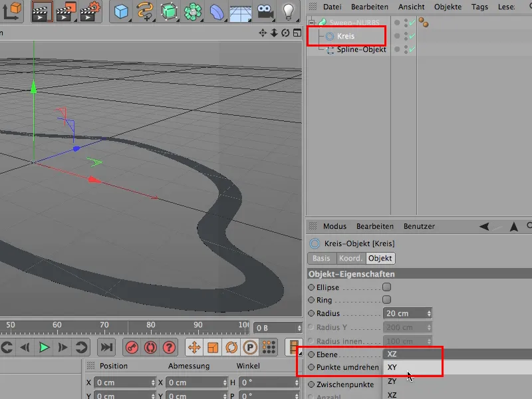Open the Render Settings gear clapperboard icon
The height and width of the screenshot is (399, 532).
90,11
